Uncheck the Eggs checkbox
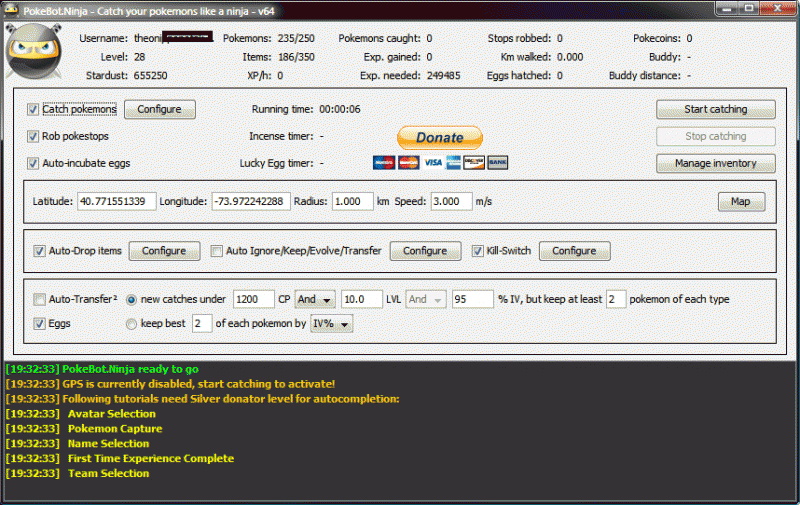Viewport: 800px width, 505px height. tap(39, 323)
